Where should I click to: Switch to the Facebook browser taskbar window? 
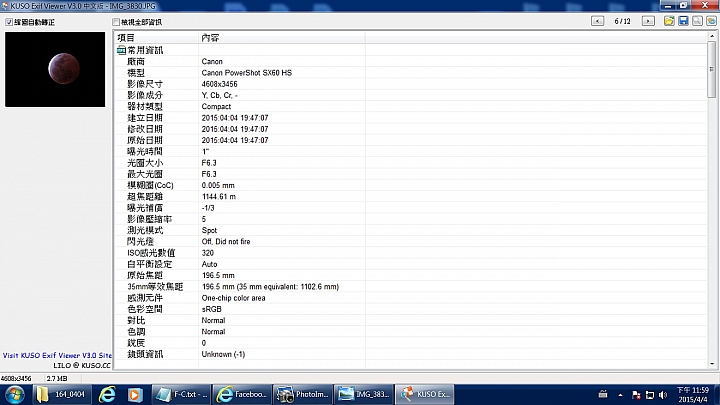[x=242, y=394]
